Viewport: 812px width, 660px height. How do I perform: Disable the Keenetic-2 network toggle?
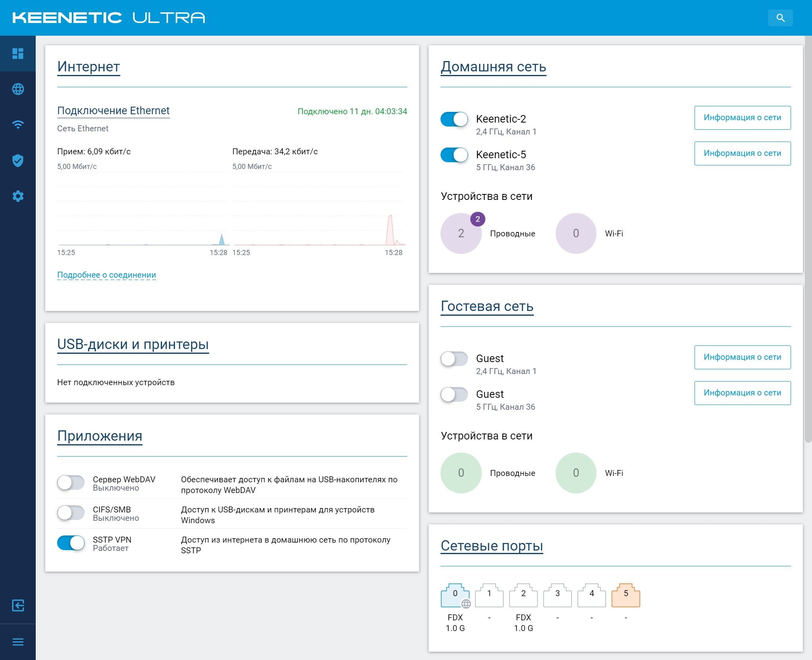tap(454, 119)
